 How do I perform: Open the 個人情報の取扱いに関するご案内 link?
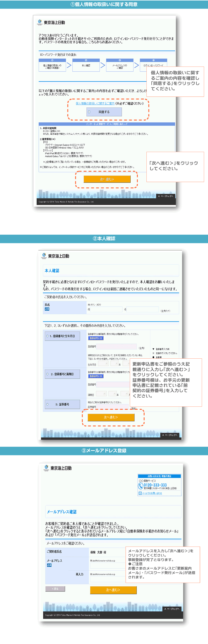click(95, 103)
